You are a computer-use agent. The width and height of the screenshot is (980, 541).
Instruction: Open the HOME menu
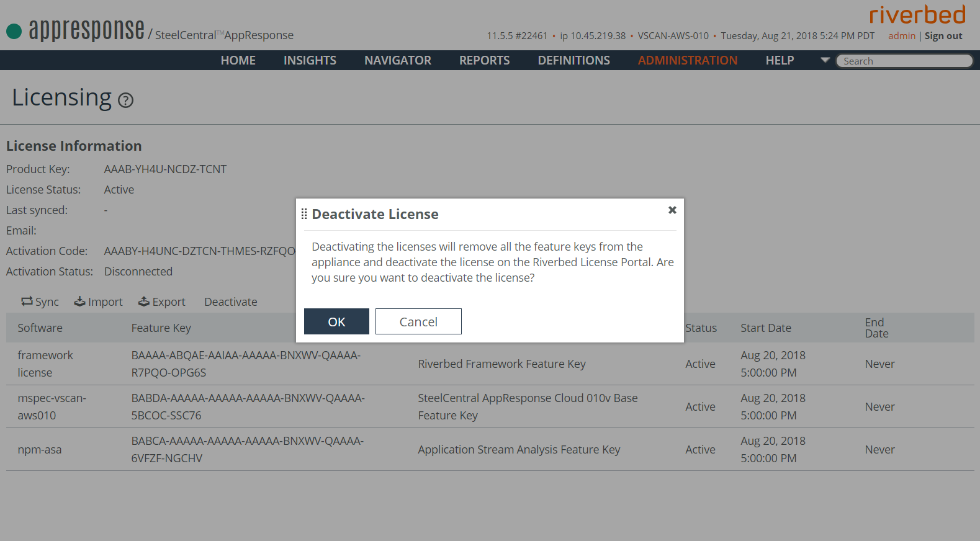(238, 60)
